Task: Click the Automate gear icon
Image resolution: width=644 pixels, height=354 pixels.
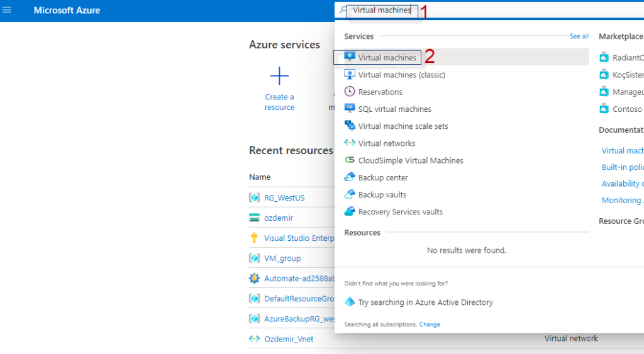Action: point(254,278)
